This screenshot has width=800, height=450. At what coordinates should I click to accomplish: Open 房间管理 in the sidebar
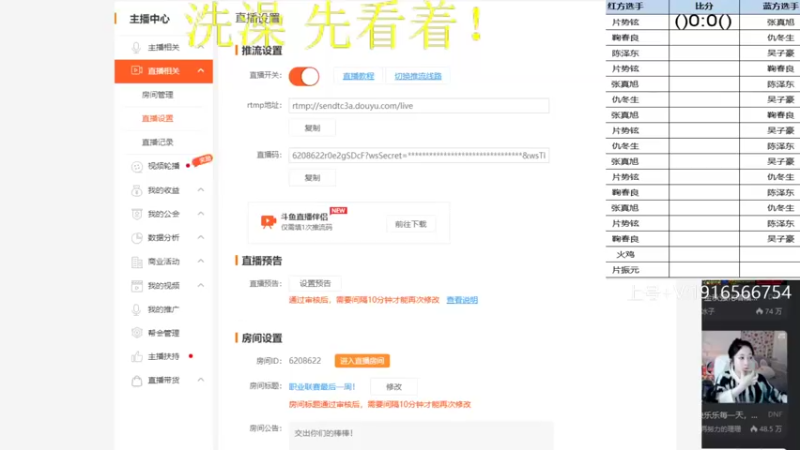click(x=158, y=95)
